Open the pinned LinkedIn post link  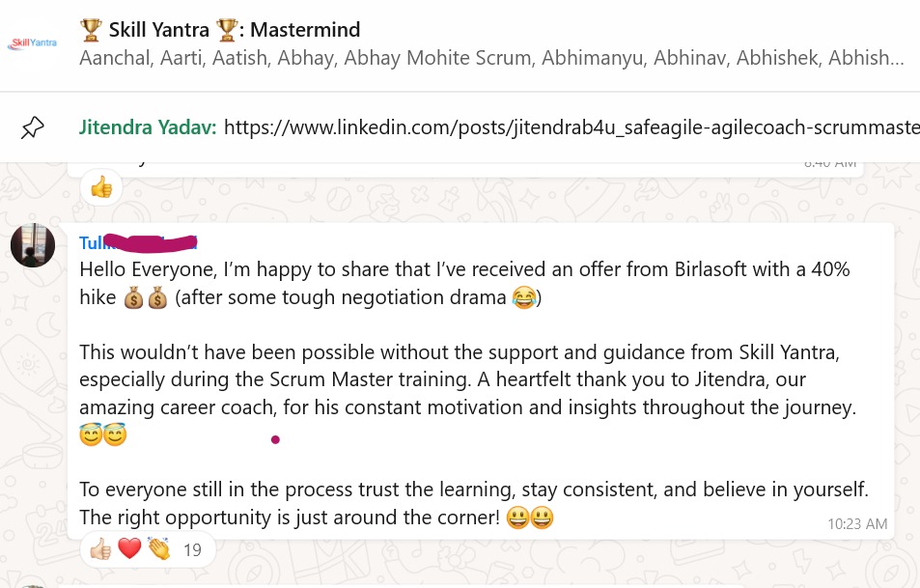point(571,126)
